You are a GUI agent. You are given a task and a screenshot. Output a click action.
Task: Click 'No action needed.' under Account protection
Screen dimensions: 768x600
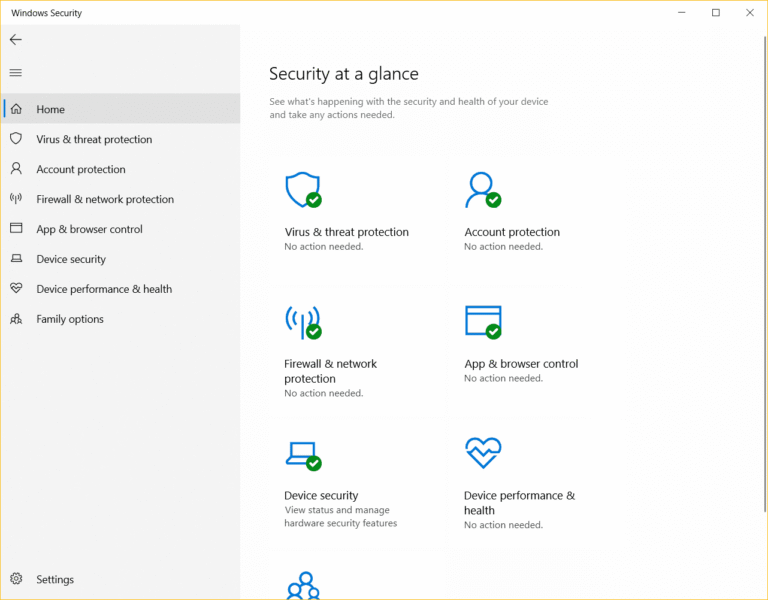coord(504,246)
